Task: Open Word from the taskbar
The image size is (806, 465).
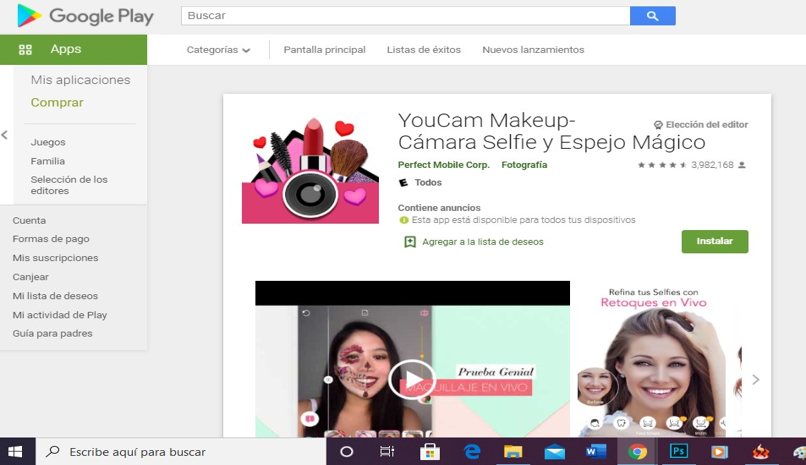Action: (x=596, y=452)
